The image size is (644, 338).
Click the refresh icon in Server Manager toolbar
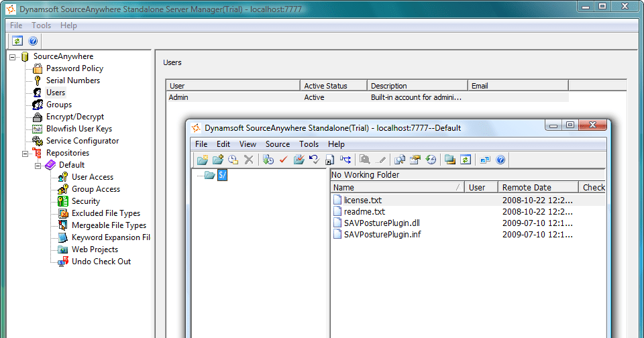[x=17, y=41]
